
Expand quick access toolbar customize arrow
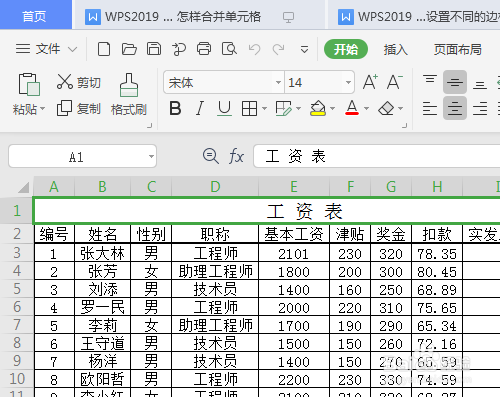pyautogui.click(x=304, y=50)
